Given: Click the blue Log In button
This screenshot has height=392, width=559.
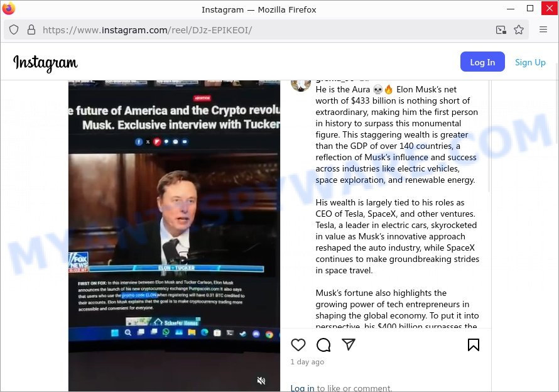Looking at the screenshot, I should click(482, 62).
